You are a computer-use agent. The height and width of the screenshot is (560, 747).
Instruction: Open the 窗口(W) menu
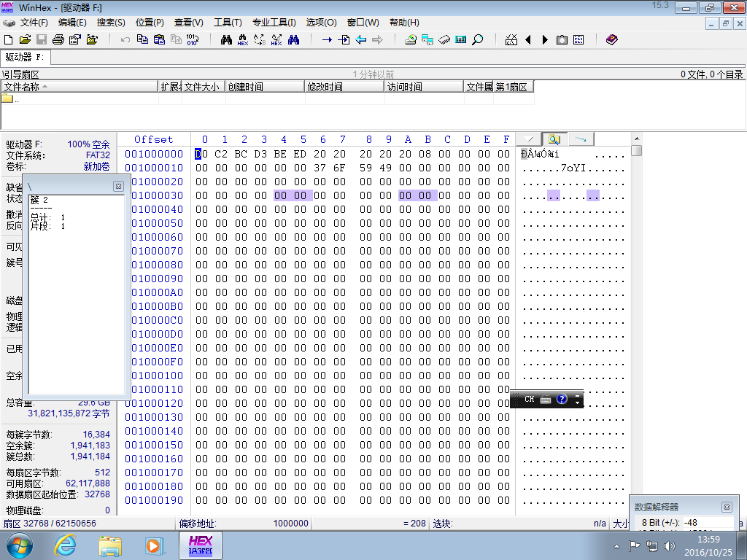(x=363, y=23)
